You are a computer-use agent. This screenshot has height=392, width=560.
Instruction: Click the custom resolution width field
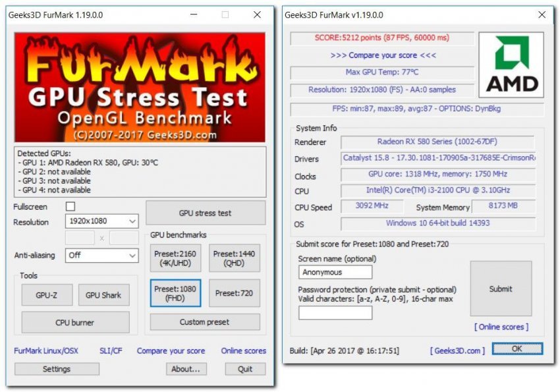[x=80, y=238]
